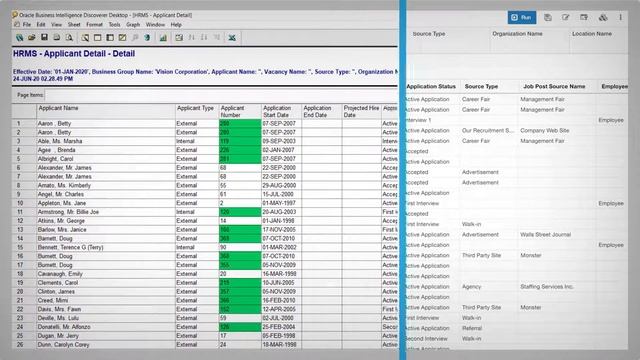Image resolution: width=640 pixels, height=360 pixels.
Task: Click the 'Agee , Brenda' cell
Action: (106, 150)
